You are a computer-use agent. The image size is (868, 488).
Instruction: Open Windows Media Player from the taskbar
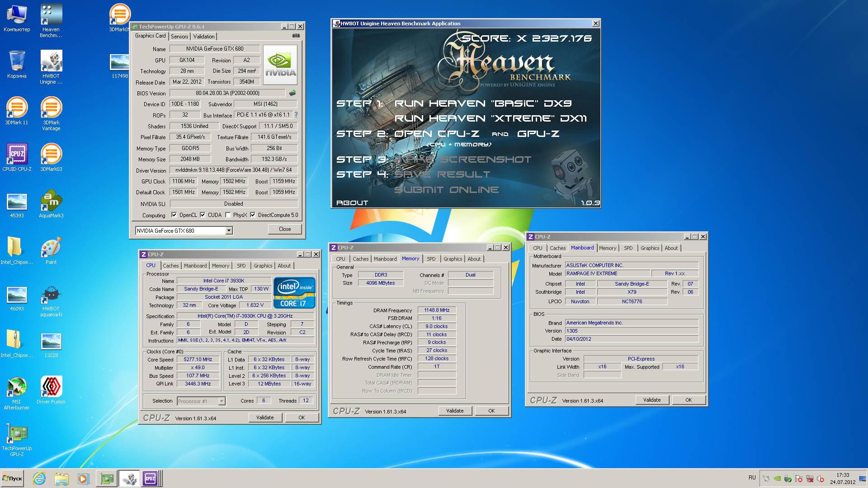point(83,479)
